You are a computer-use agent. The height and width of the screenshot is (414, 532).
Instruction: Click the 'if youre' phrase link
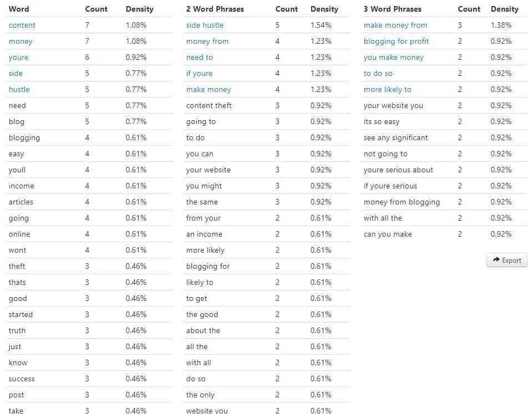point(199,73)
